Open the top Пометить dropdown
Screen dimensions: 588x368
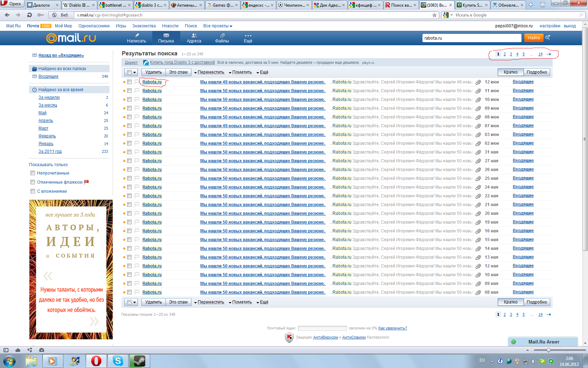click(x=240, y=72)
